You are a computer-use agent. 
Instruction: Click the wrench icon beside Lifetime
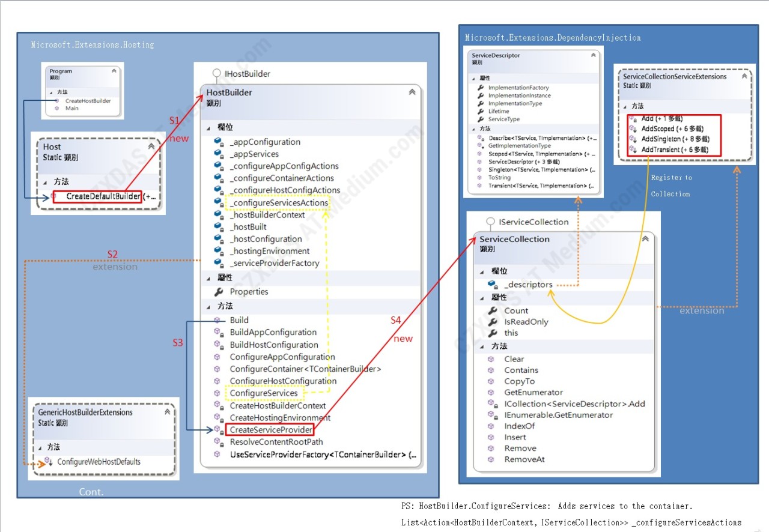pos(481,111)
